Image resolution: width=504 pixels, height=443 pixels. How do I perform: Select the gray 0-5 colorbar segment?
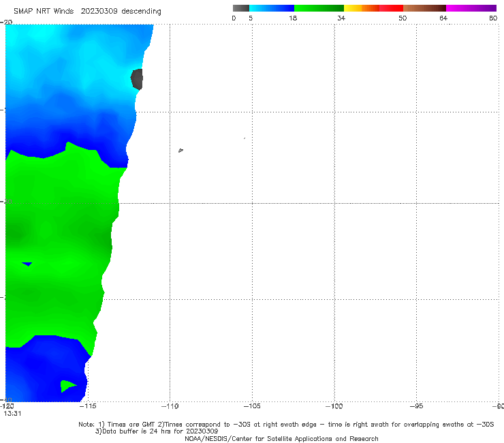[241, 8]
